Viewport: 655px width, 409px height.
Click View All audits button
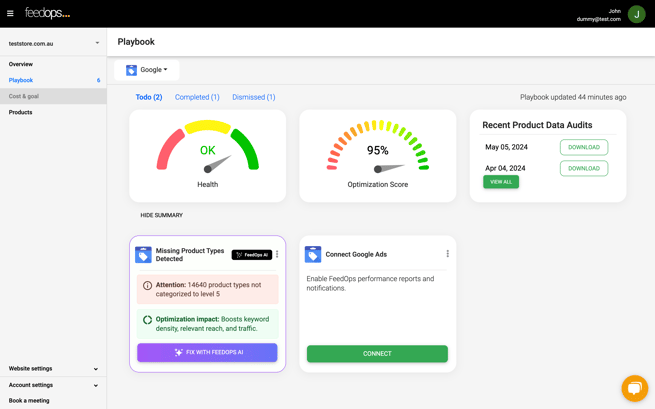coord(501,182)
